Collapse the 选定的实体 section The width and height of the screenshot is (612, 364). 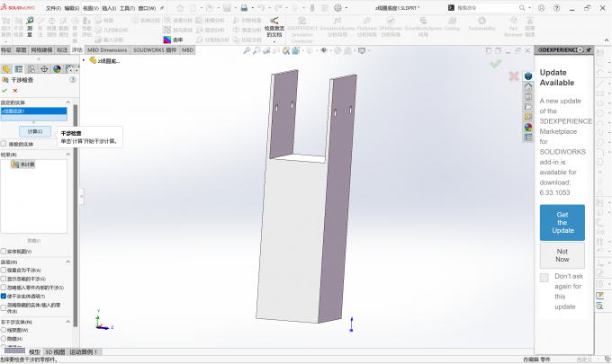(x=67, y=102)
